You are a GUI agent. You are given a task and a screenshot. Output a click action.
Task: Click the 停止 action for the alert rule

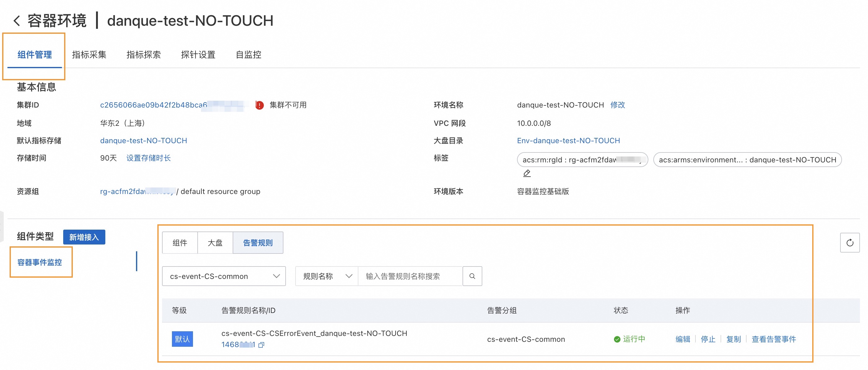point(708,339)
